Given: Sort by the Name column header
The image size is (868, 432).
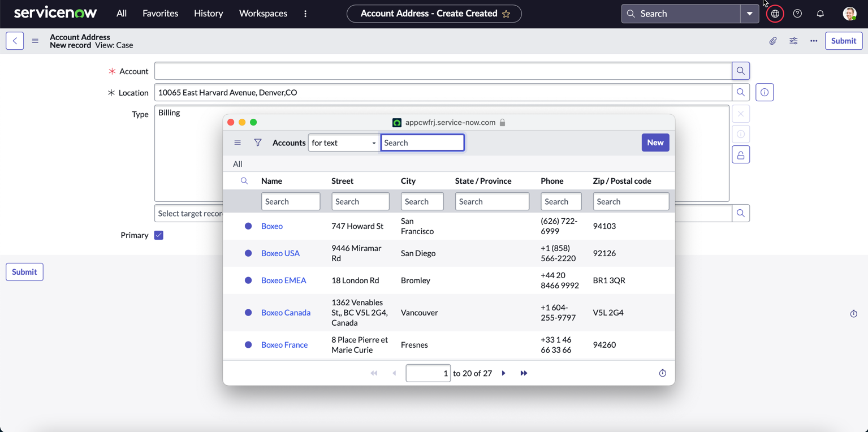Looking at the screenshot, I should pyautogui.click(x=271, y=181).
